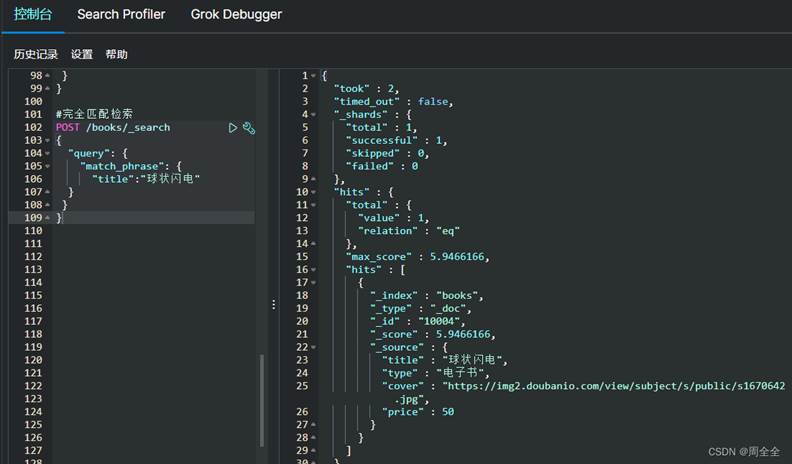Image resolution: width=792 pixels, height=464 pixels.
Task: Toggle fold marker at editor line 98
Action: pyautogui.click(x=47, y=76)
